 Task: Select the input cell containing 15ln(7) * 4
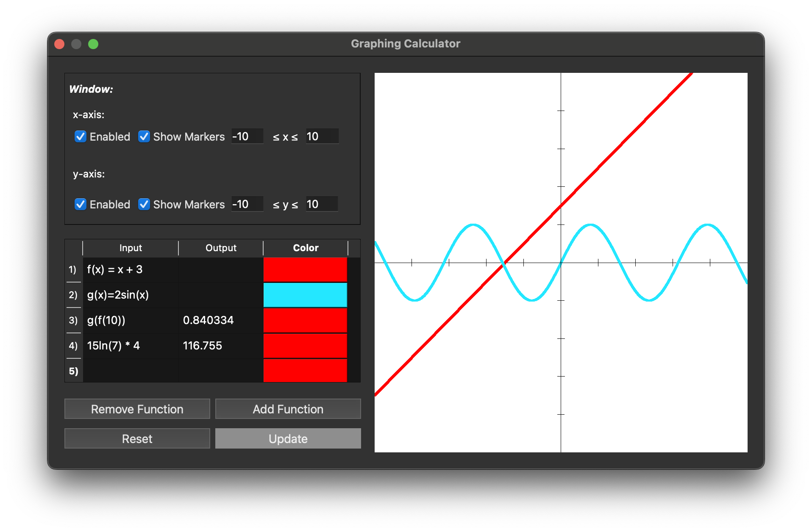pyautogui.click(x=130, y=346)
